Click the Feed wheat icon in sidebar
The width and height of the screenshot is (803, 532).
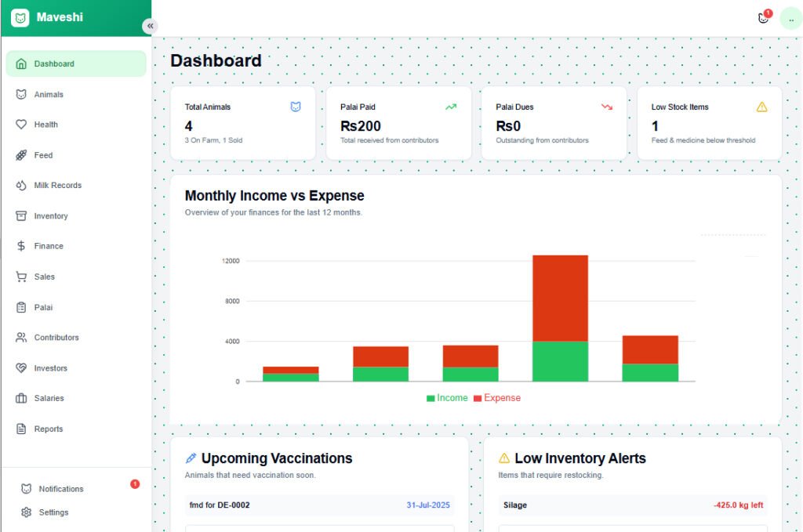pos(21,155)
